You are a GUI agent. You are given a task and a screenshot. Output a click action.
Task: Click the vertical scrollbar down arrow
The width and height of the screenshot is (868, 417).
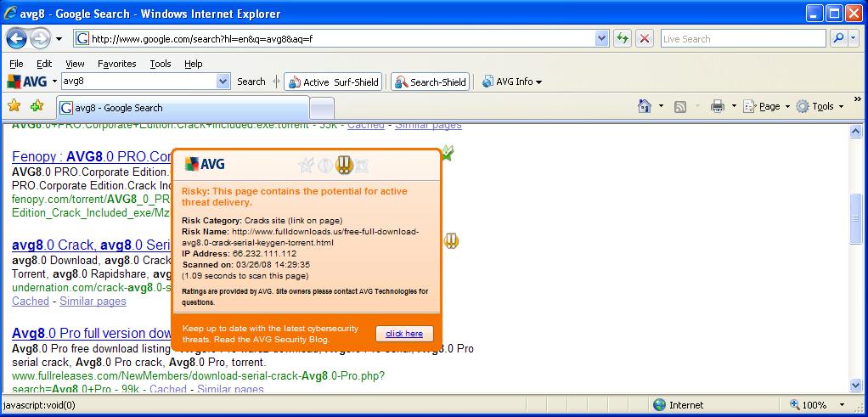856,385
